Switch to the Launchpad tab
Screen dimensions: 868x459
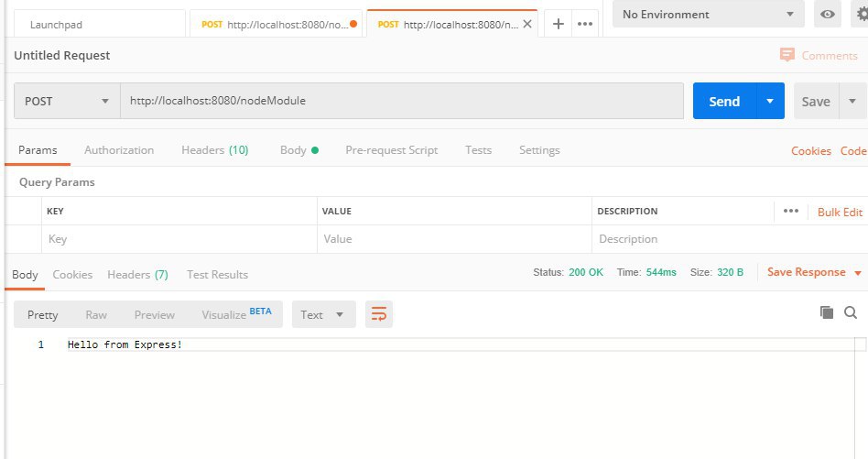pyautogui.click(x=100, y=25)
